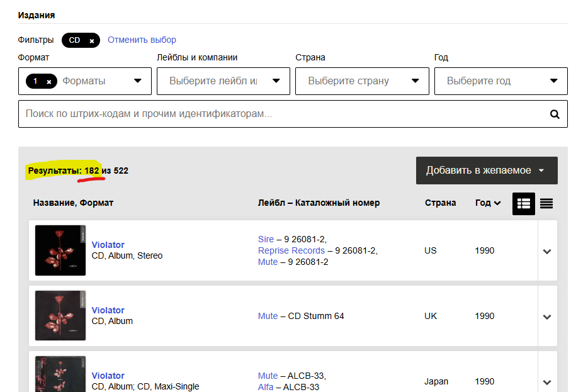Image resolution: width=571 pixels, height=392 pixels.
Task: Open the Reprise Records label link
Action: click(x=291, y=250)
